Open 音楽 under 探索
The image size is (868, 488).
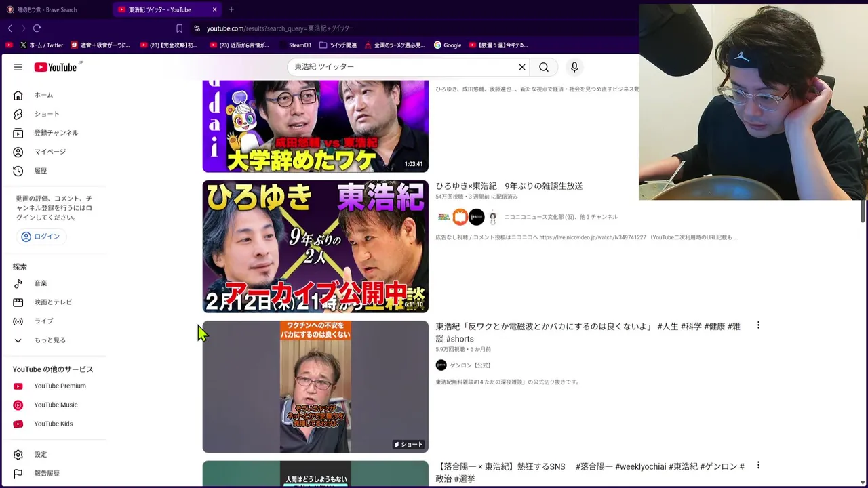(41, 283)
